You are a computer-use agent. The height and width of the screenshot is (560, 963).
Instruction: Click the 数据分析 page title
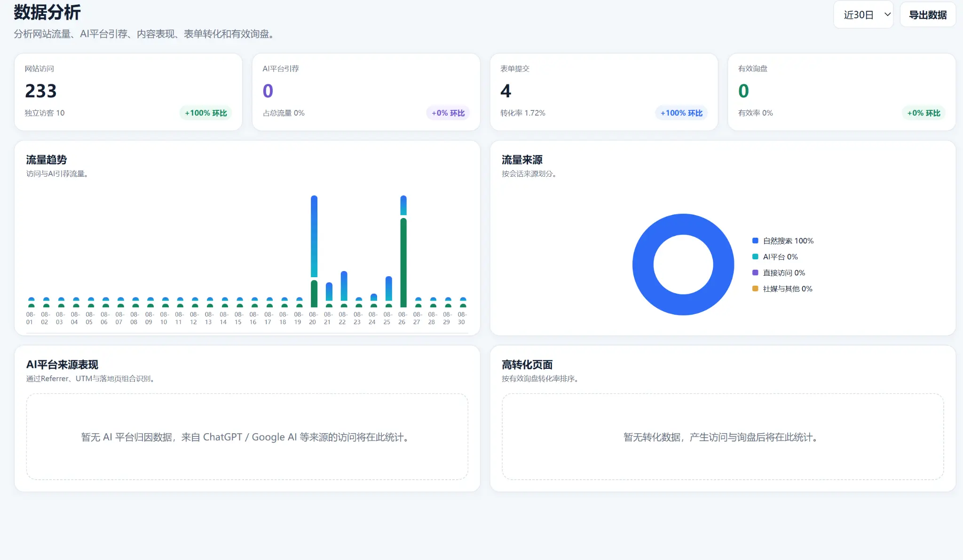pyautogui.click(x=47, y=12)
